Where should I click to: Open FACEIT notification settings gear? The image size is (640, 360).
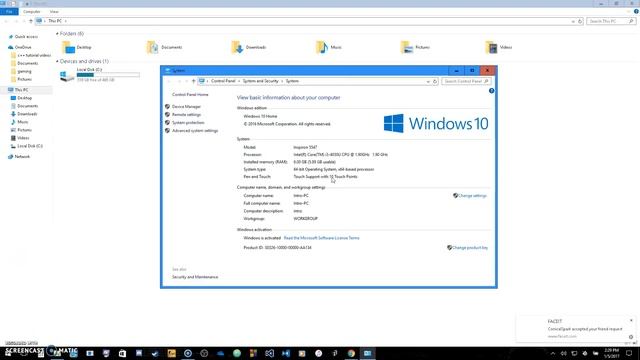(x=631, y=337)
